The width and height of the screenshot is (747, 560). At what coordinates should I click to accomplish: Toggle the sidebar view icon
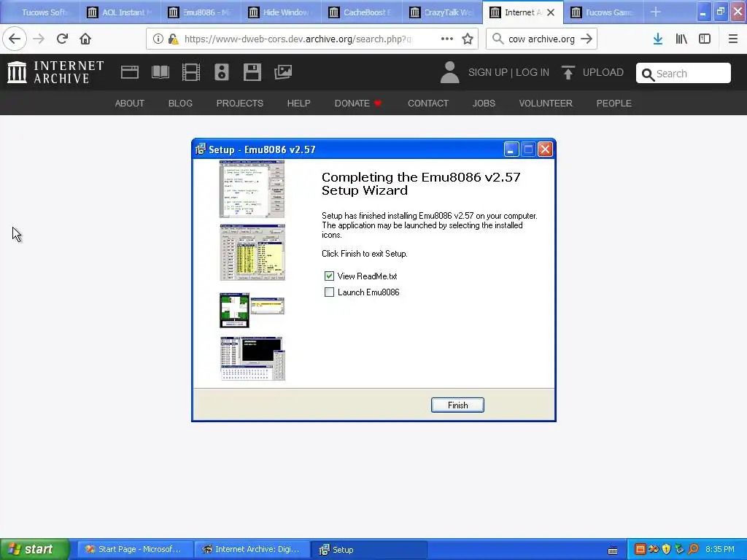coord(705,39)
